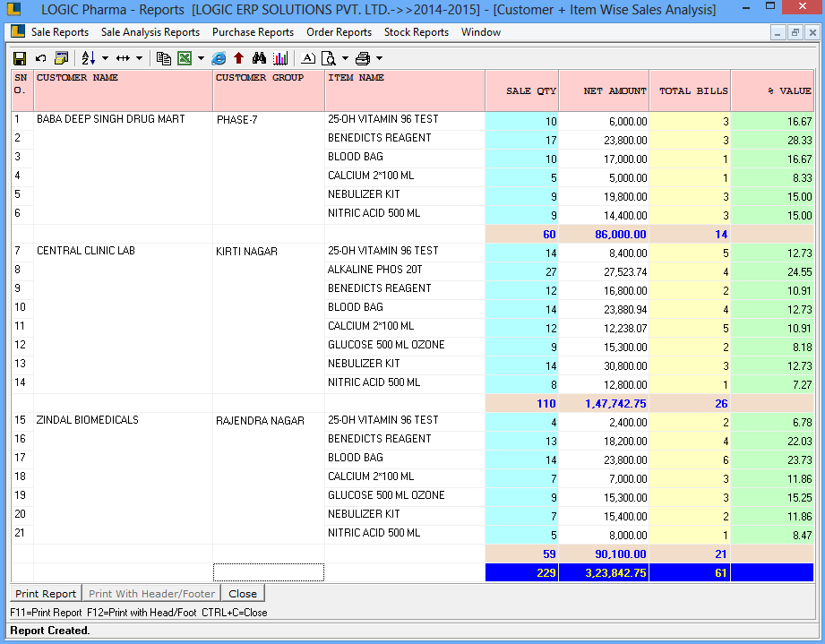
Task: Select GLUCOSE 500 ML OZONE in row 12
Action: pos(405,345)
